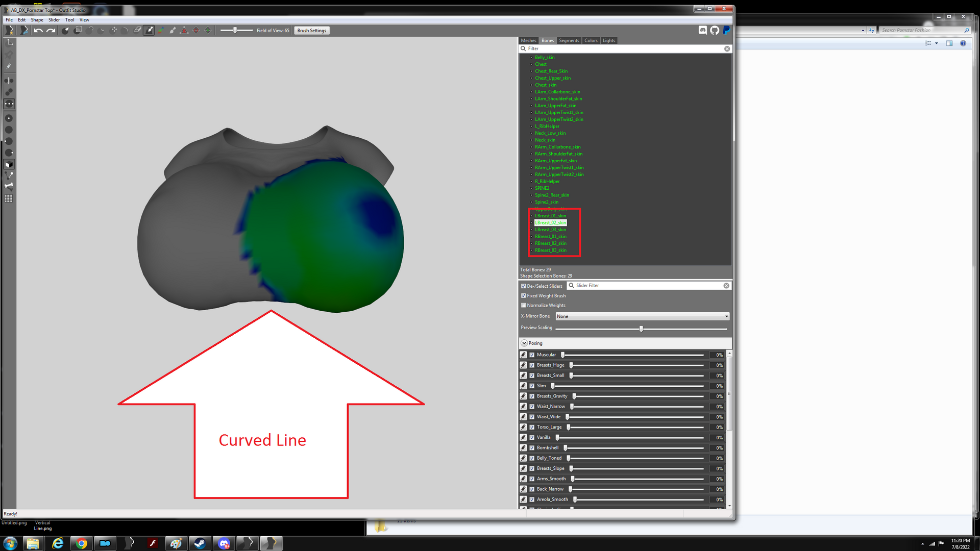Open the Tool menu
This screenshot has width=980, height=551.
[x=69, y=20]
